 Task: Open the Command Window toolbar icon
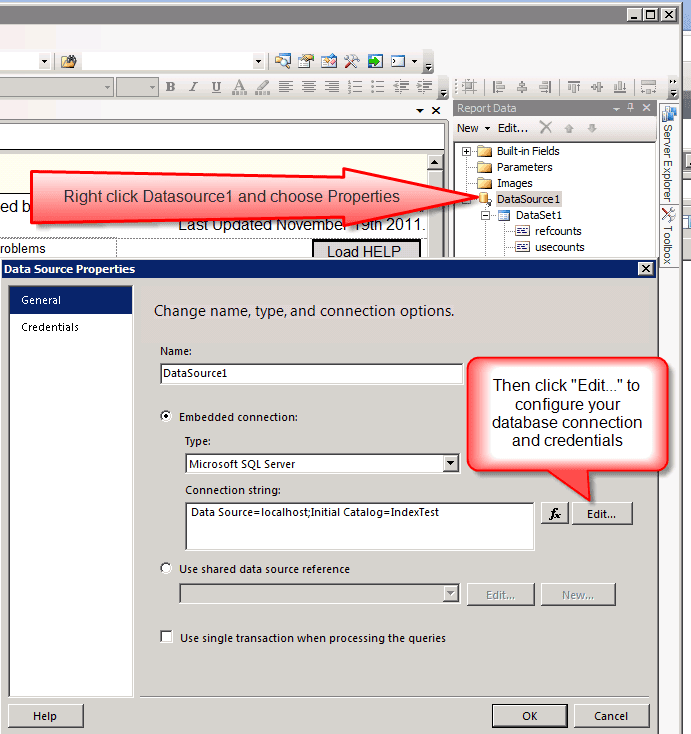tap(398, 61)
